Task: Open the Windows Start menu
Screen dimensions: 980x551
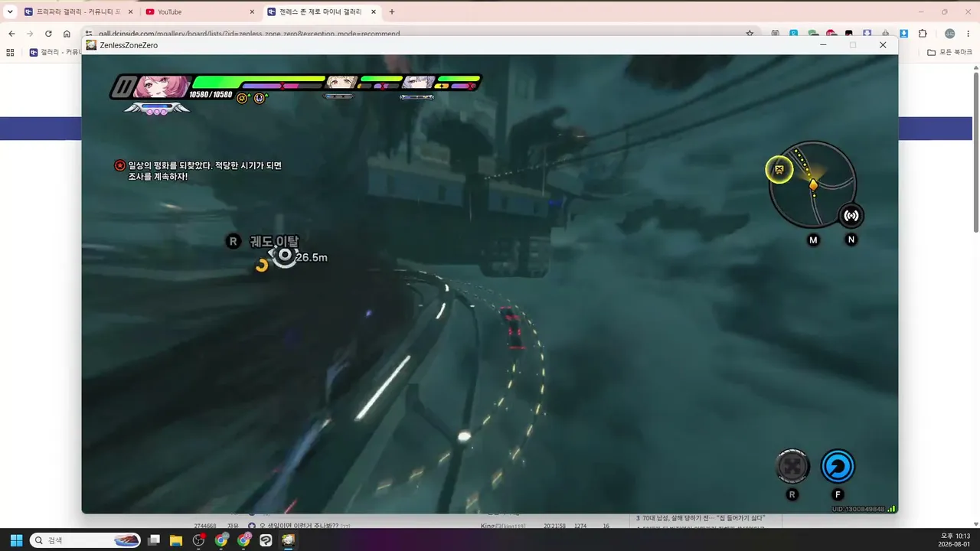Action: [16, 540]
